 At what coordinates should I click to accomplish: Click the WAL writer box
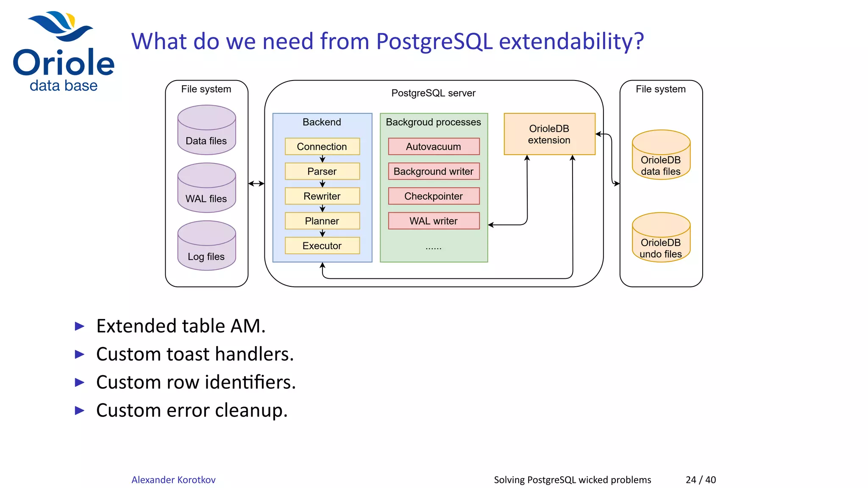[434, 221]
